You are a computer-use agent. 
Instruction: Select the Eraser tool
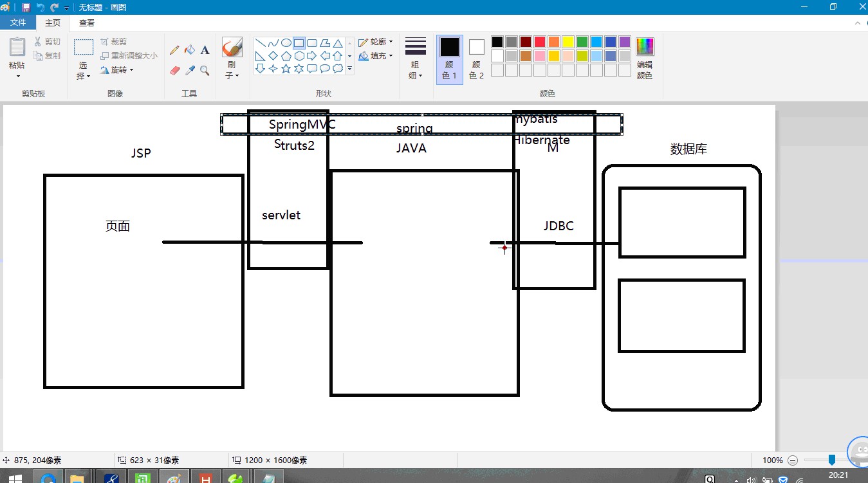pyautogui.click(x=174, y=71)
